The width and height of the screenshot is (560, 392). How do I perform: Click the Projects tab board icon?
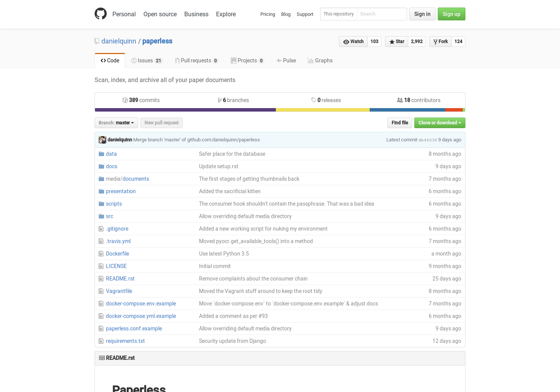pyautogui.click(x=234, y=60)
